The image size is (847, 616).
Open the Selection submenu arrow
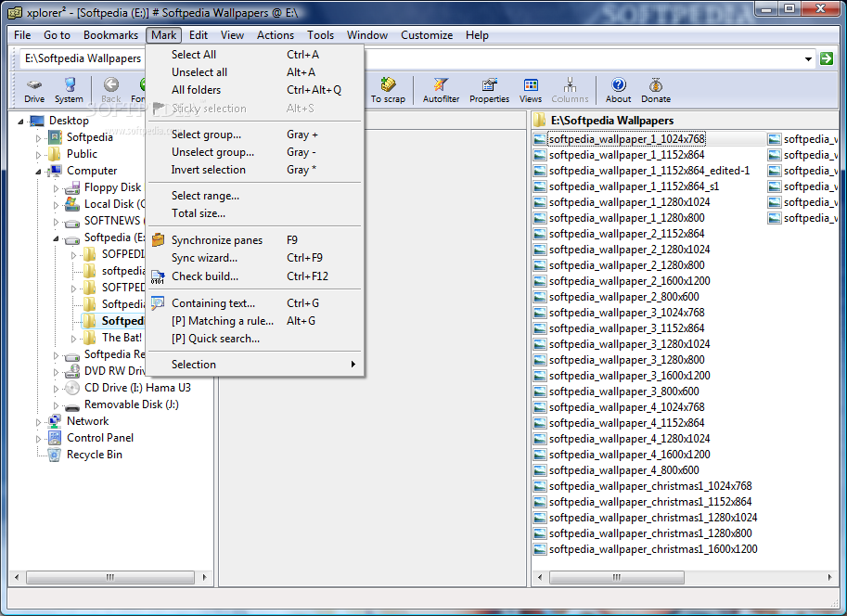pyautogui.click(x=353, y=365)
